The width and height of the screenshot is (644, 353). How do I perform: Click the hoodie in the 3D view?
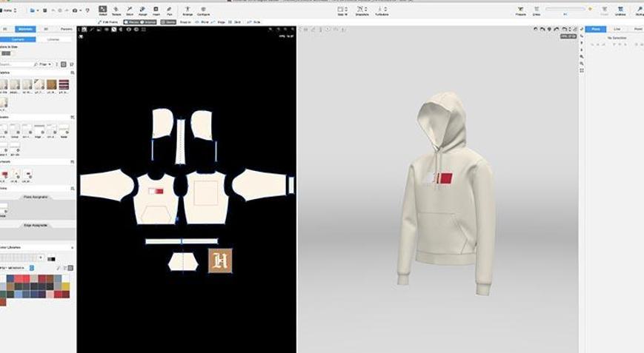pyautogui.click(x=446, y=192)
